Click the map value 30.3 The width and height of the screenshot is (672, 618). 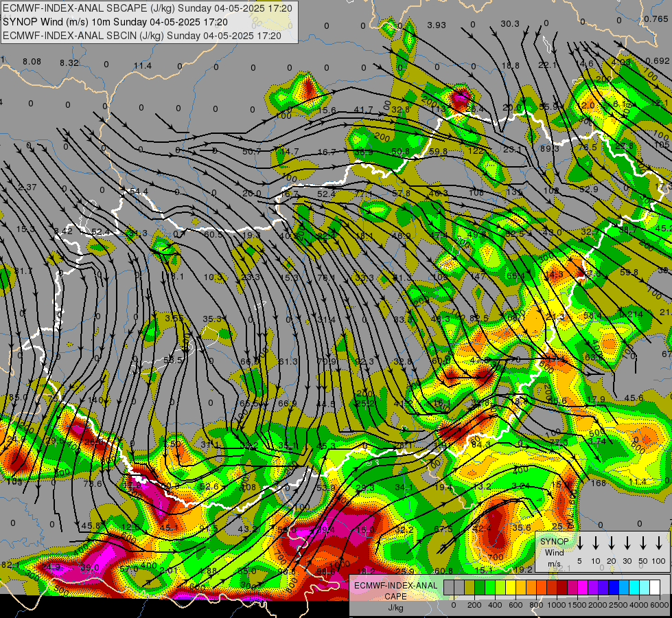[x=510, y=24]
